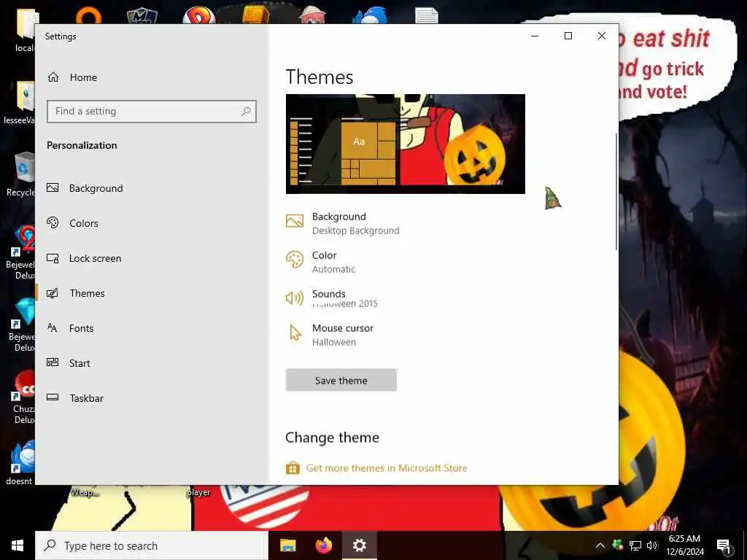Launch Firefox from the taskbar
Screen dimensions: 747x560
[x=323, y=545]
